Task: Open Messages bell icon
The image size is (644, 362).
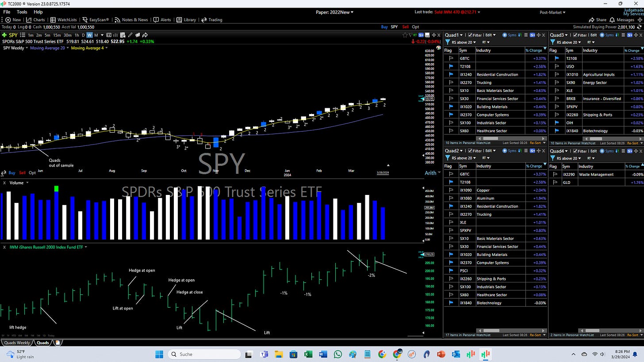Action: [612, 20]
